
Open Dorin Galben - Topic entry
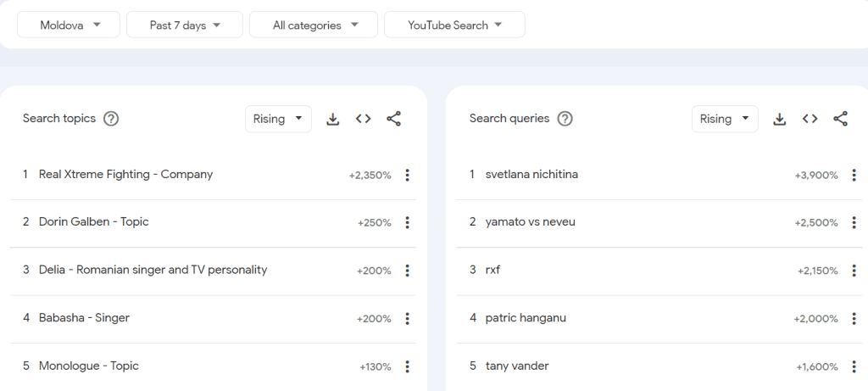pos(93,221)
